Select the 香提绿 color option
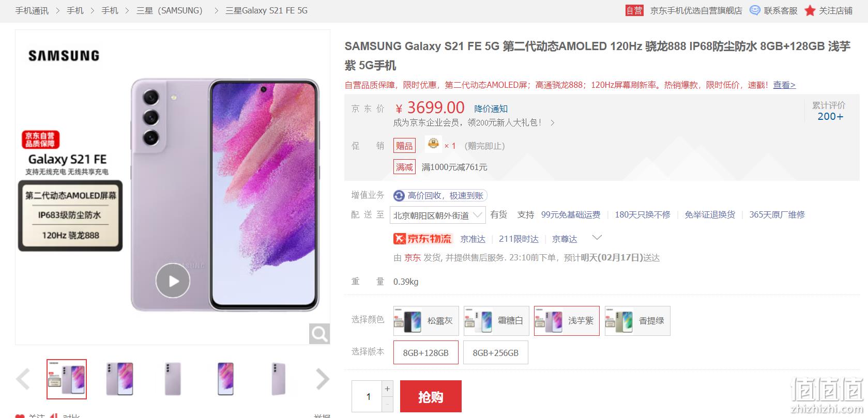The image size is (868, 418). pyautogui.click(x=637, y=321)
